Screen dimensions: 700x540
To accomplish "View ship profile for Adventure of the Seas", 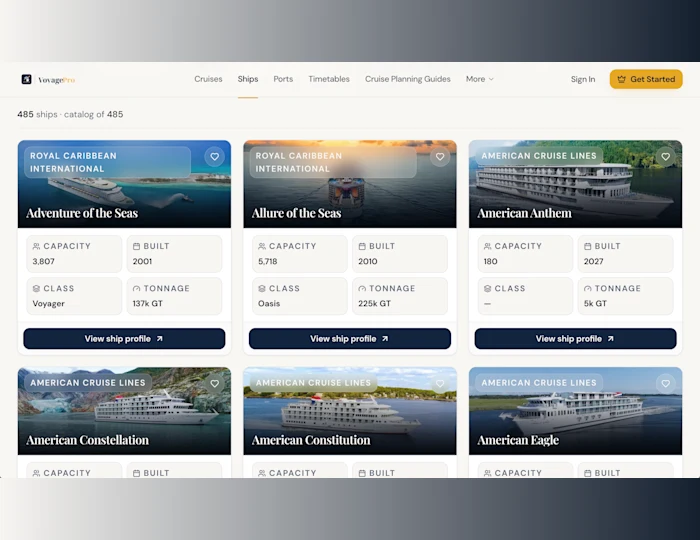I will pyautogui.click(x=124, y=339).
